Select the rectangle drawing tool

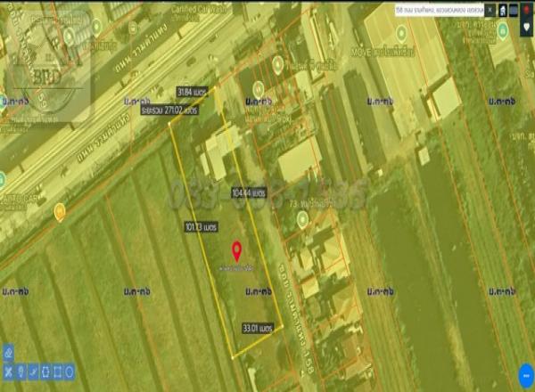tap(57, 372)
